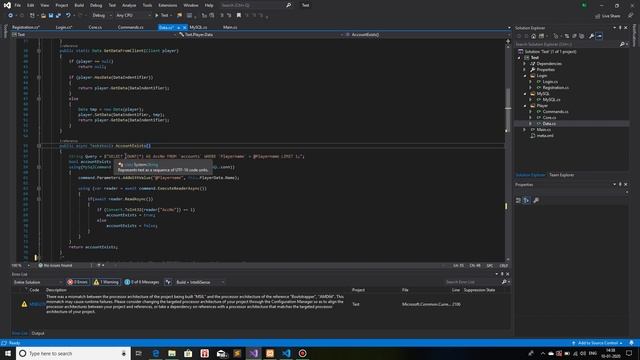Open the Live Share button
Viewport: 640px width, 360px height.
coord(608,16)
